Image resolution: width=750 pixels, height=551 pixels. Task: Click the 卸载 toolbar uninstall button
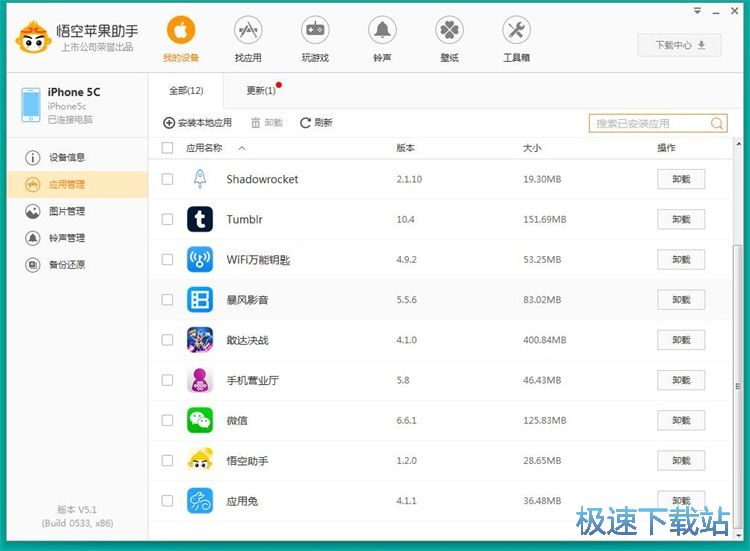click(267, 123)
